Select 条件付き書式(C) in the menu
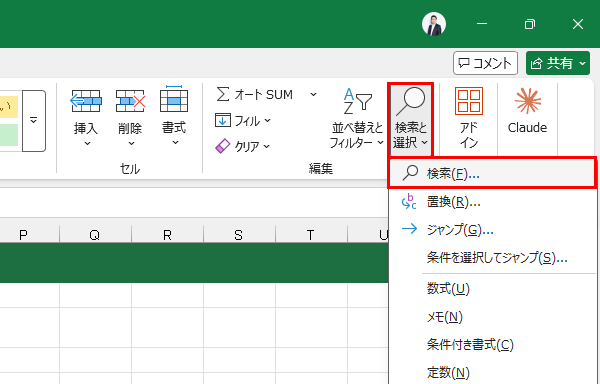 [x=492, y=345]
